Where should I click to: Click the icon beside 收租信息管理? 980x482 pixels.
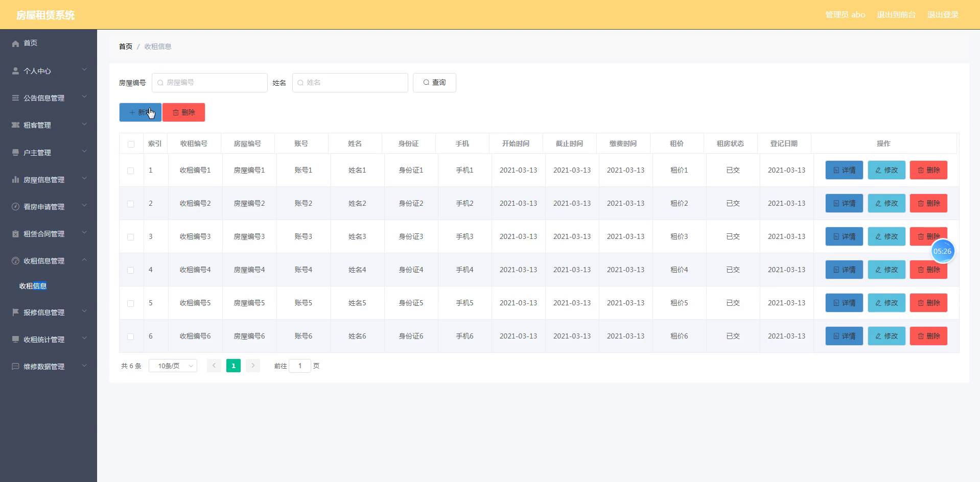[x=15, y=261]
